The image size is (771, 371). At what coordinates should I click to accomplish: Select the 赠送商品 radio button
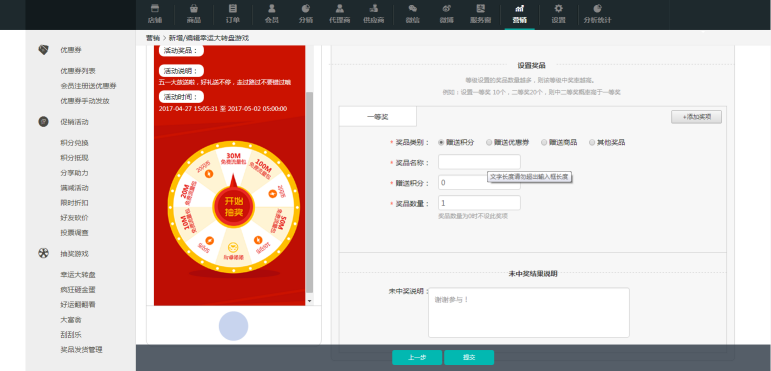click(x=544, y=143)
